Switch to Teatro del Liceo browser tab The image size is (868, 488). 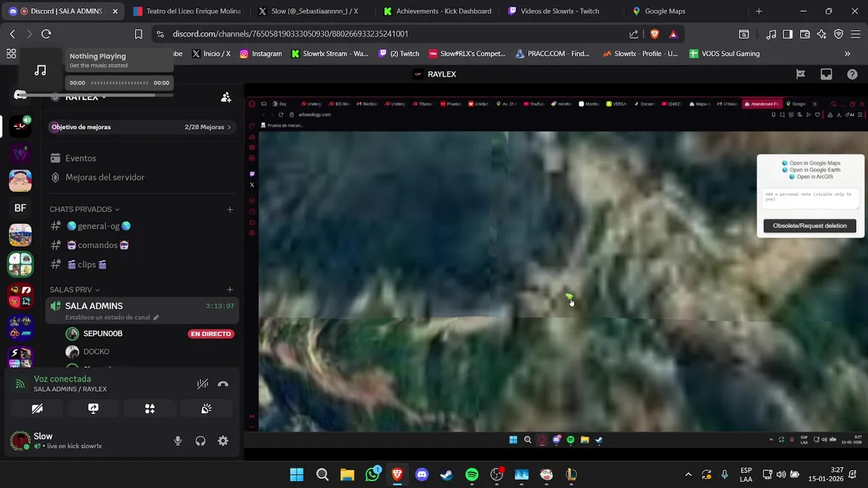[x=186, y=12]
